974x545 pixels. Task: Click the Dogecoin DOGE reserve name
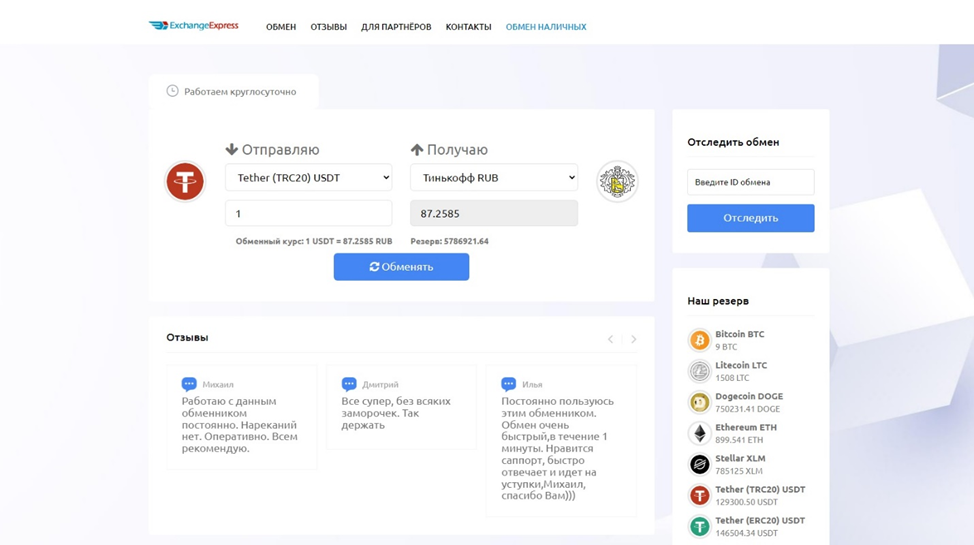pos(749,396)
